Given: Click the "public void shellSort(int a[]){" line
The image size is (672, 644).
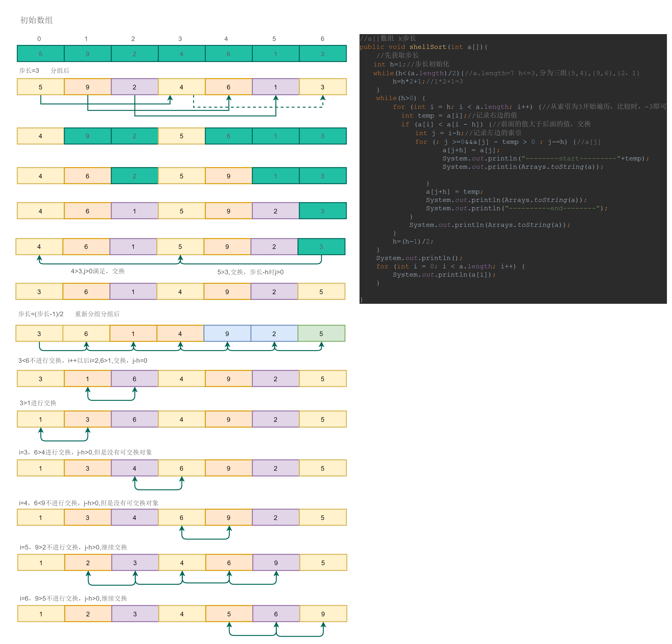Looking at the screenshot, I should (x=424, y=47).
